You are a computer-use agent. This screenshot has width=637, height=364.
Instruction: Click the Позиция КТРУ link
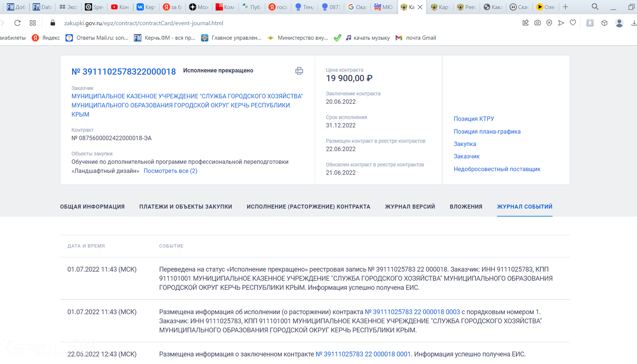[473, 119]
